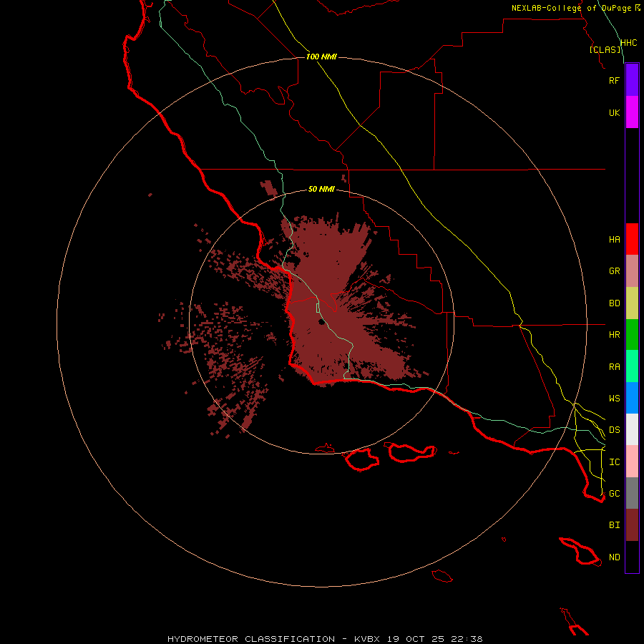Click the GC legend label
644x644 pixels.
click(x=614, y=493)
